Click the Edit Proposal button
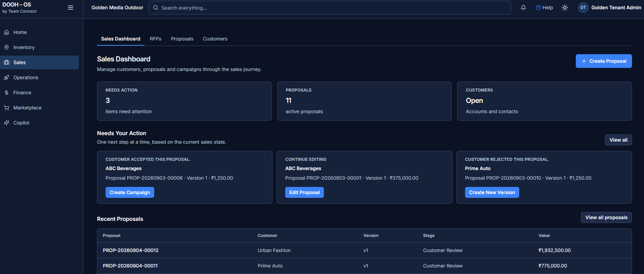 tap(304, 192)
